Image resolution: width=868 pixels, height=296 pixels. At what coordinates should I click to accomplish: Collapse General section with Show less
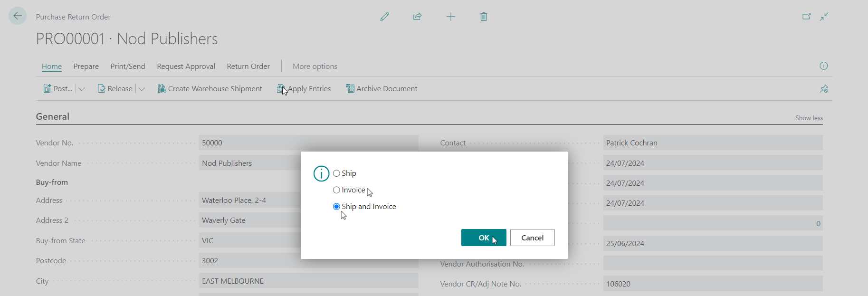pos(809,118)
